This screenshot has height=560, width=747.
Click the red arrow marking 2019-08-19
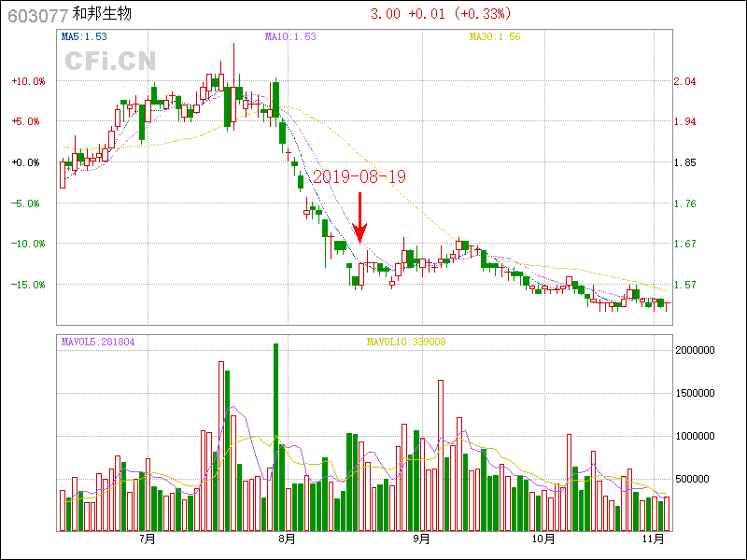pyautogui.click(x=360, y=217)
